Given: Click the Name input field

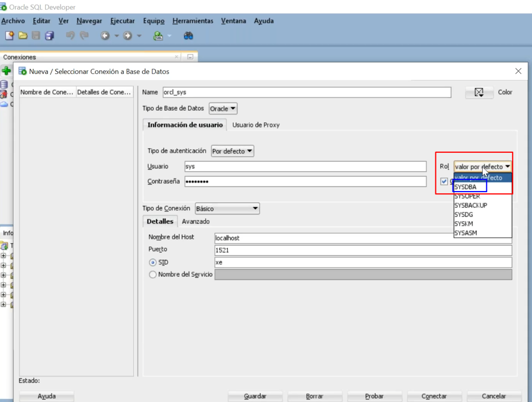Looking at the screenshot, I should [x=307, y=92].
